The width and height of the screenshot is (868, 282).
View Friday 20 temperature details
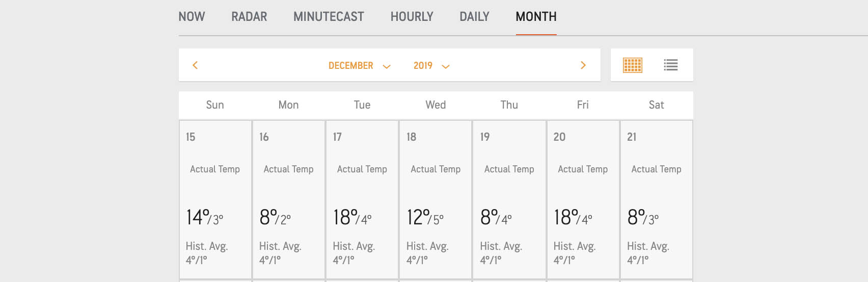(x=583, y=199)
